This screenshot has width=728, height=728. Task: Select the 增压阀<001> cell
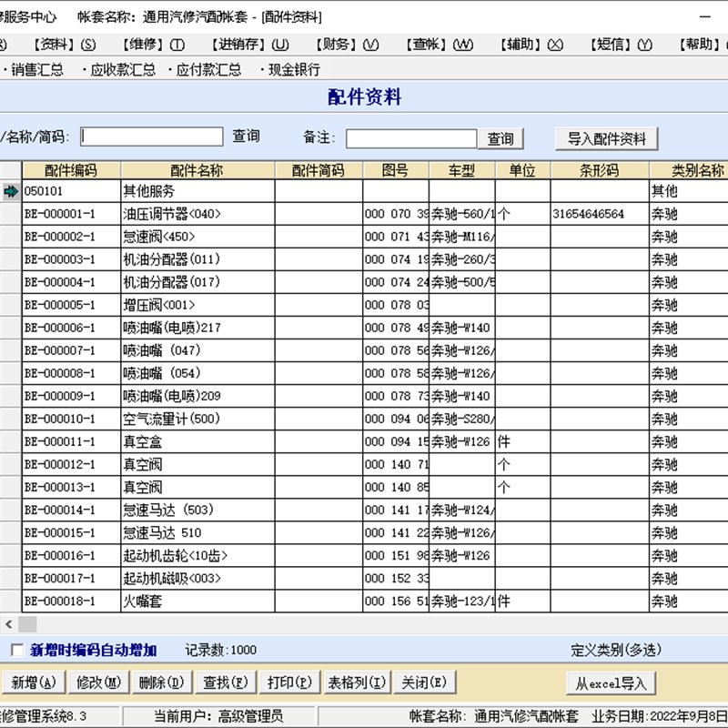click(x=197, y=305)
